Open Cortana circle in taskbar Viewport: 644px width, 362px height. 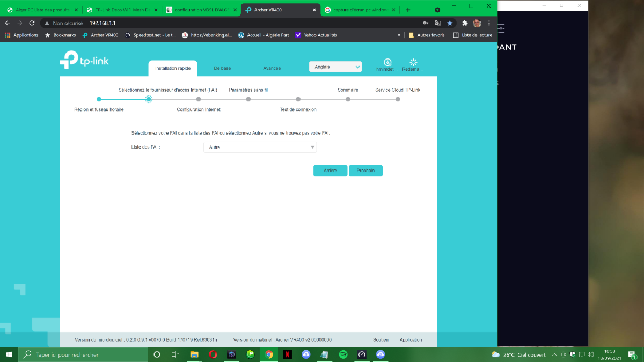click(157, 354)
